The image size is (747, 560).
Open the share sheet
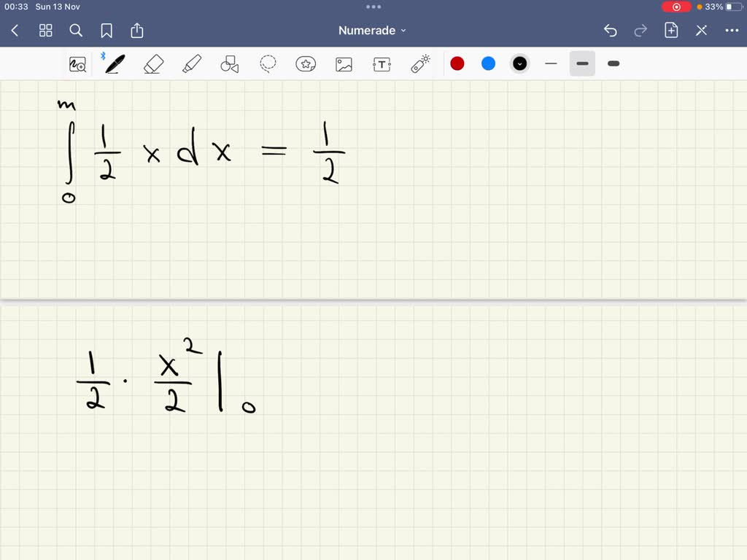click(137, 31)
